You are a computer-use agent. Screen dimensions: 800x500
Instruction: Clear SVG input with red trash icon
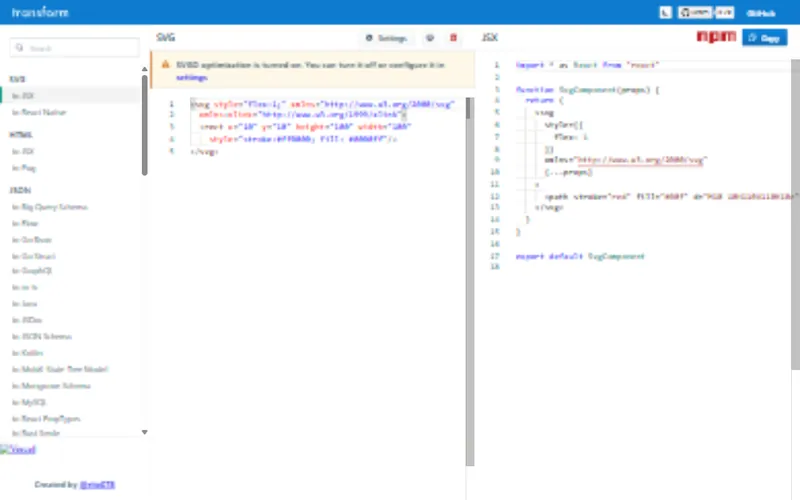tap(453, 38)
